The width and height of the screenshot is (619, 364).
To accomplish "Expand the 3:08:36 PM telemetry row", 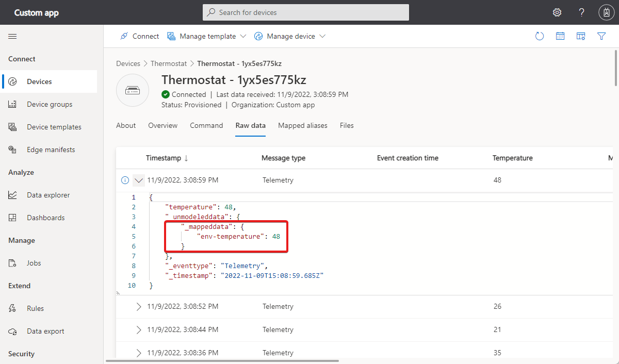I will tap(138, 353).
